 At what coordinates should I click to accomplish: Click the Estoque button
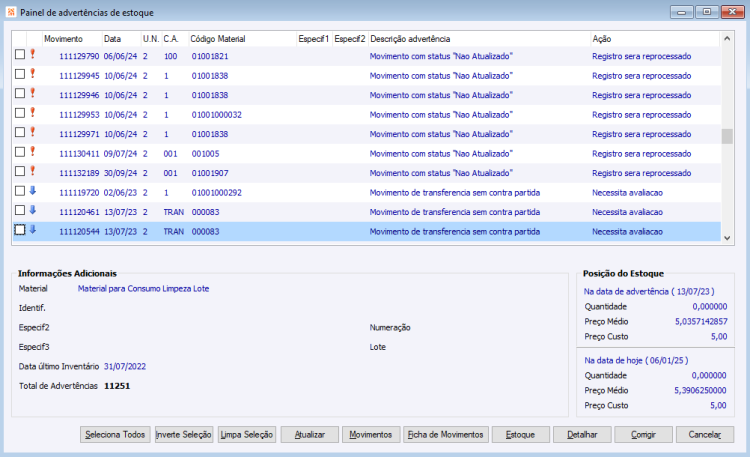pyautogui.click(x=520, y=435)
